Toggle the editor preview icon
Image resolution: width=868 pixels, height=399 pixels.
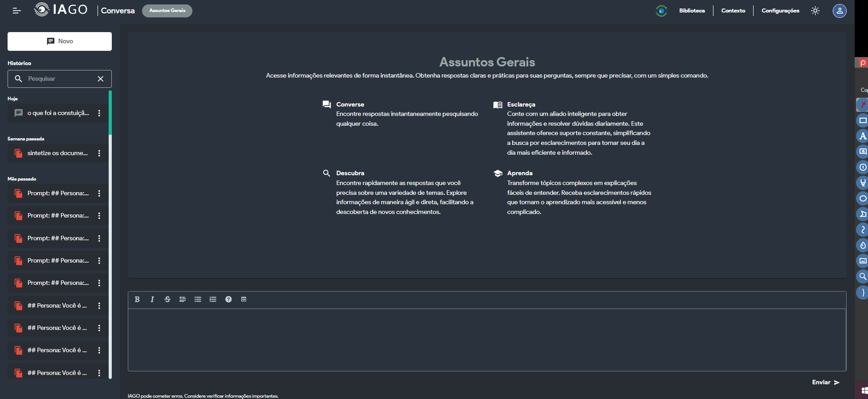(244, 300)
